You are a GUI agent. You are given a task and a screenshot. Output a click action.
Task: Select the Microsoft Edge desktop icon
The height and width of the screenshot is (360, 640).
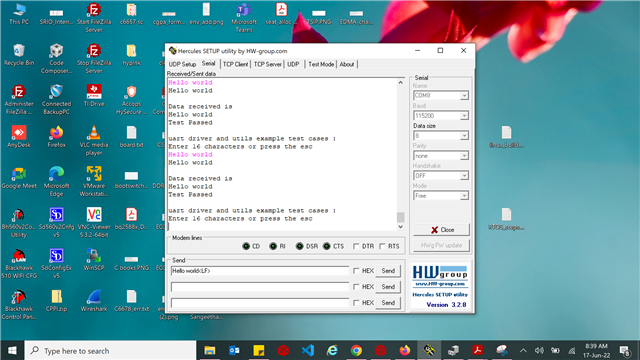point(56,182)
